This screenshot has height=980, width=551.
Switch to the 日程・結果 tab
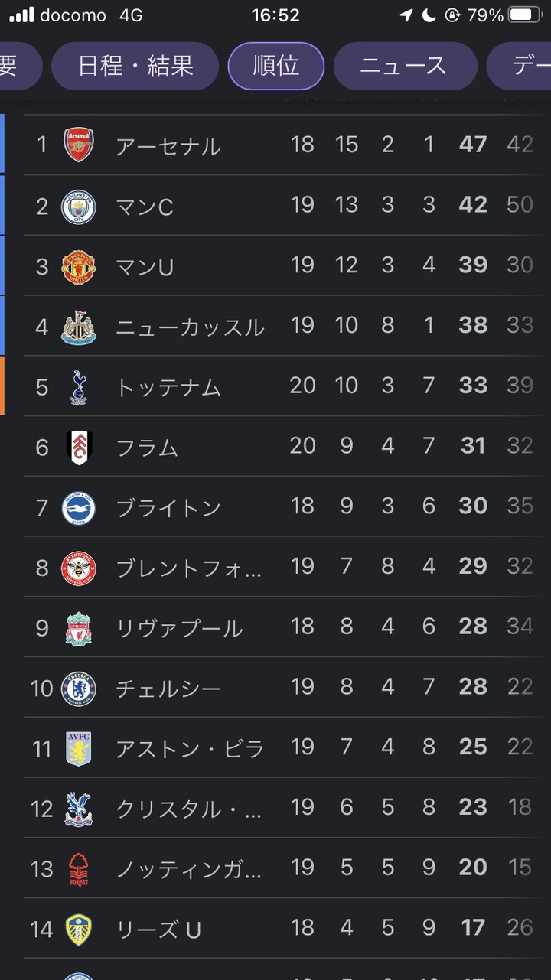tap(135, 66)
